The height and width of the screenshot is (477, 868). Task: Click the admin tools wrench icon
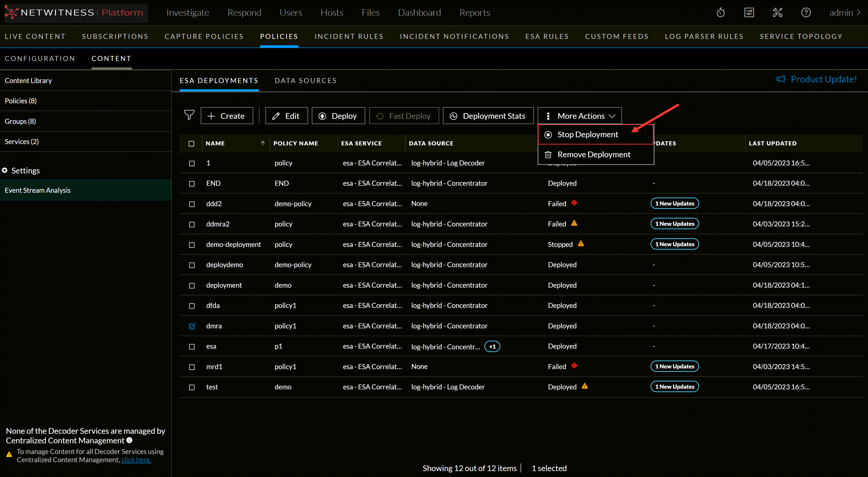(777, 13)
